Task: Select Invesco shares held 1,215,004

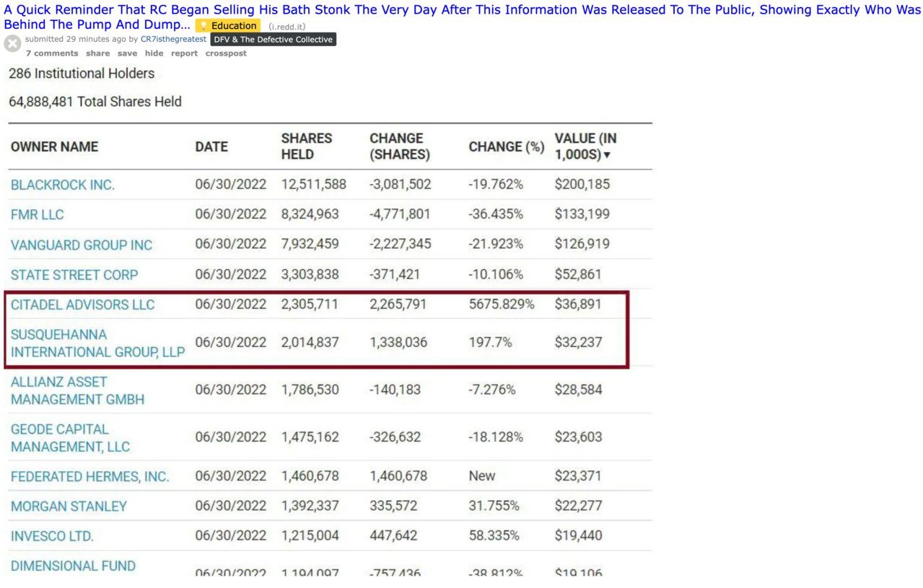Action: (x=310, y=537)
